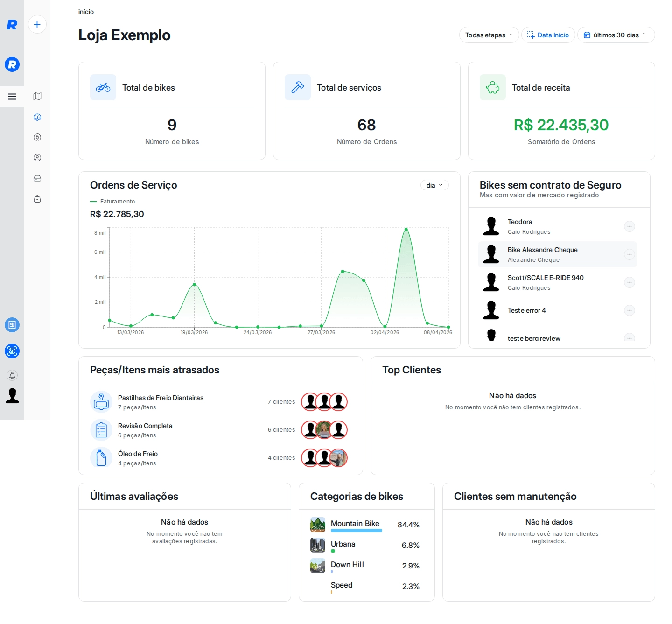This screenshot has height=624, width=672.
Task: Open the 'últimos 30 dias' date range dropdown
Action: pos(616,35)
